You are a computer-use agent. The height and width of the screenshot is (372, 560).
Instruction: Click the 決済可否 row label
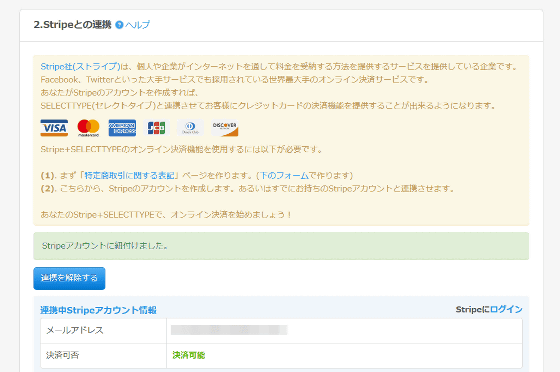tap(62, 355)
